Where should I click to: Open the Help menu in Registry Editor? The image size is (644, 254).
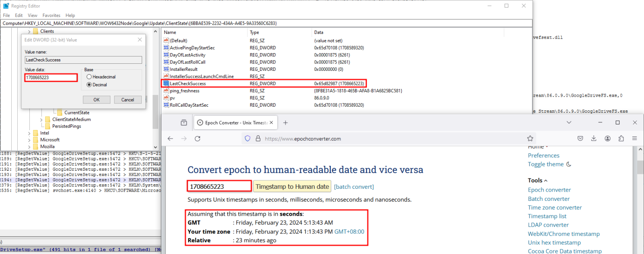pos(70,15)
